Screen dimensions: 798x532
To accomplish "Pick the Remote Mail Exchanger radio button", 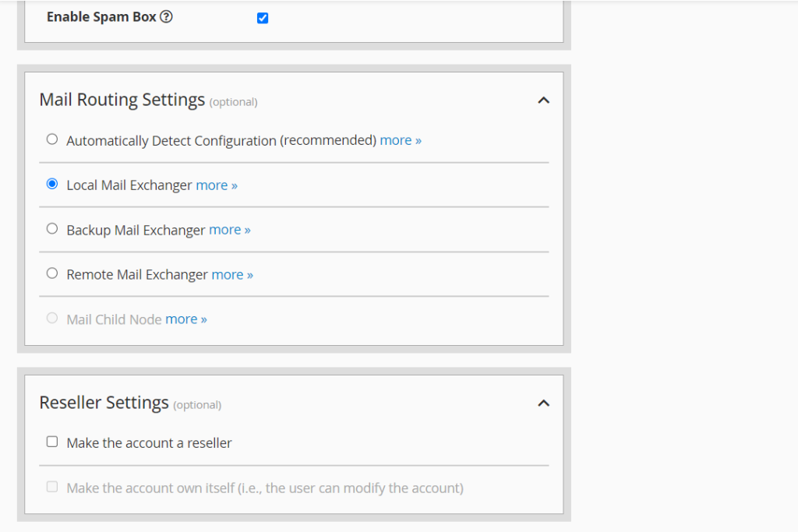I will [52, 273].
